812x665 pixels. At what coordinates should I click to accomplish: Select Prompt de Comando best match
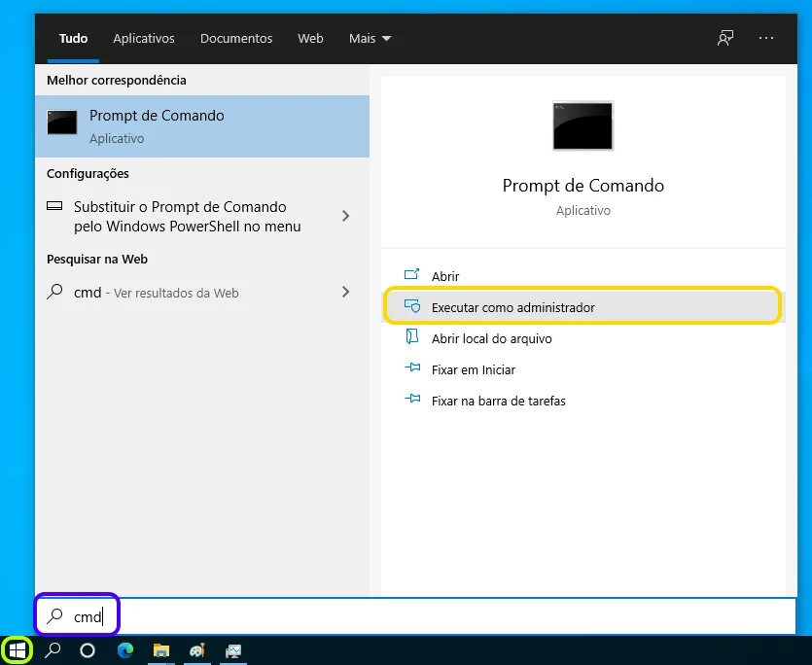click(x=202, y=126)
